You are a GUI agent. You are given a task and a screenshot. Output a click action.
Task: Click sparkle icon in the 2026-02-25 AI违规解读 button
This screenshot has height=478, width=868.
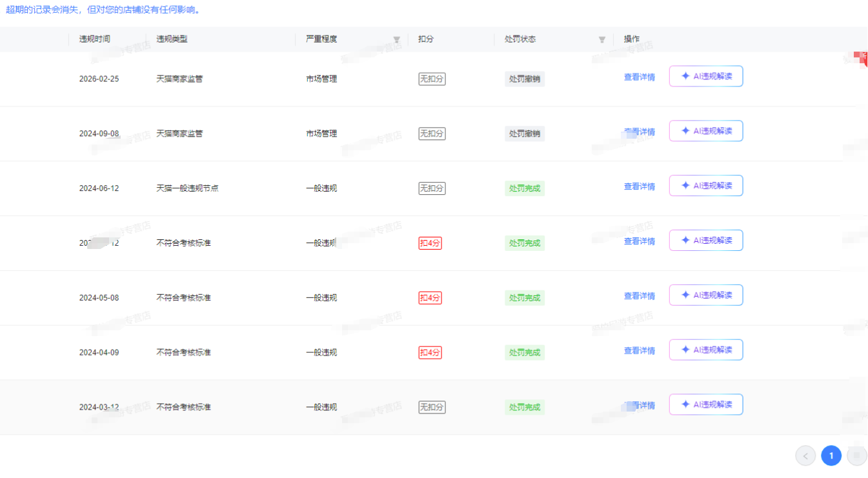pos(685,76)
